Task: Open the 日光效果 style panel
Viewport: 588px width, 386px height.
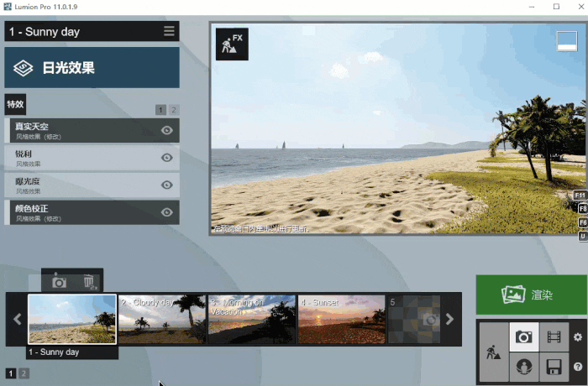Action: coord(92,67)
